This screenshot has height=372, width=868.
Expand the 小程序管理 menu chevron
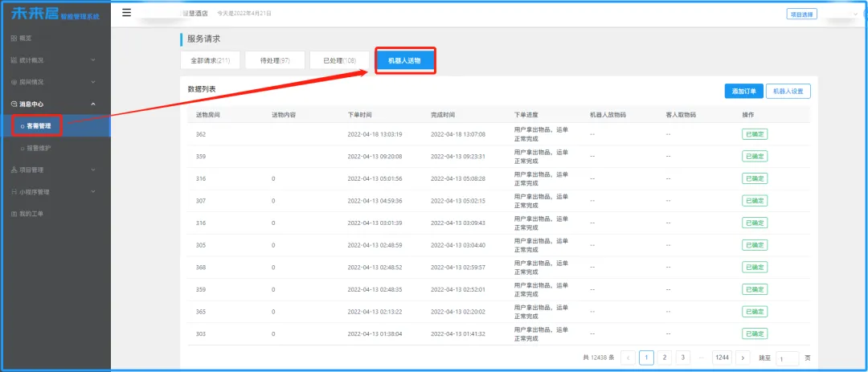[x=93, y=191]
